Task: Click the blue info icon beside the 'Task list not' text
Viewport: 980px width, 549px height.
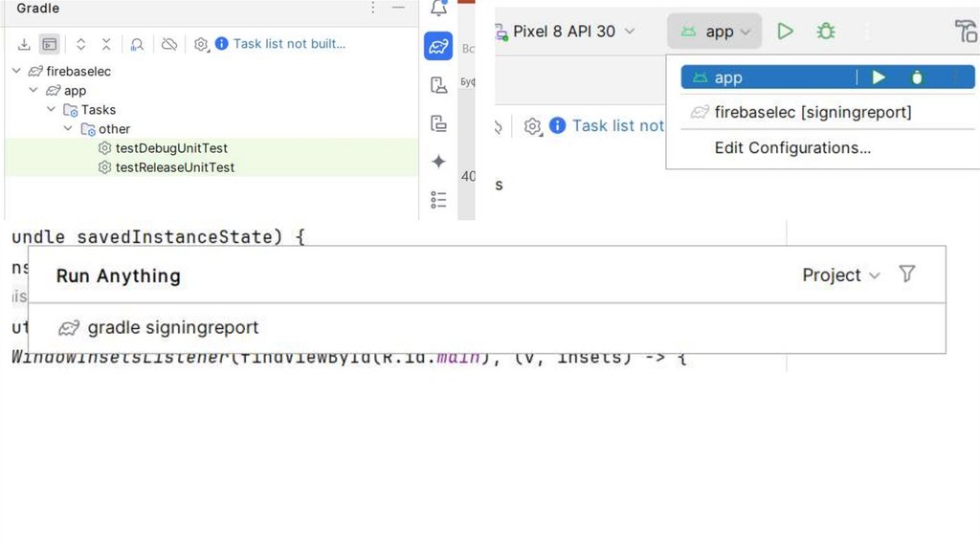Action: pos(557,125)
